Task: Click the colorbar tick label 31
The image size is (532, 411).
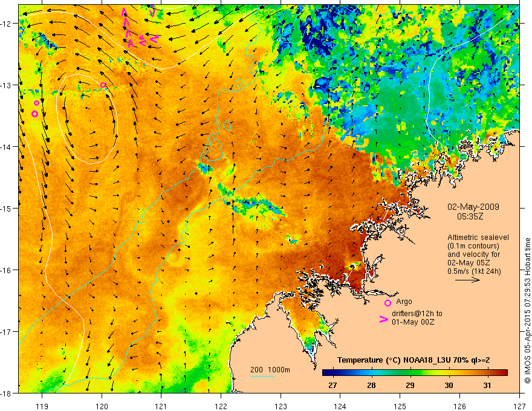Action: (487, 385)
